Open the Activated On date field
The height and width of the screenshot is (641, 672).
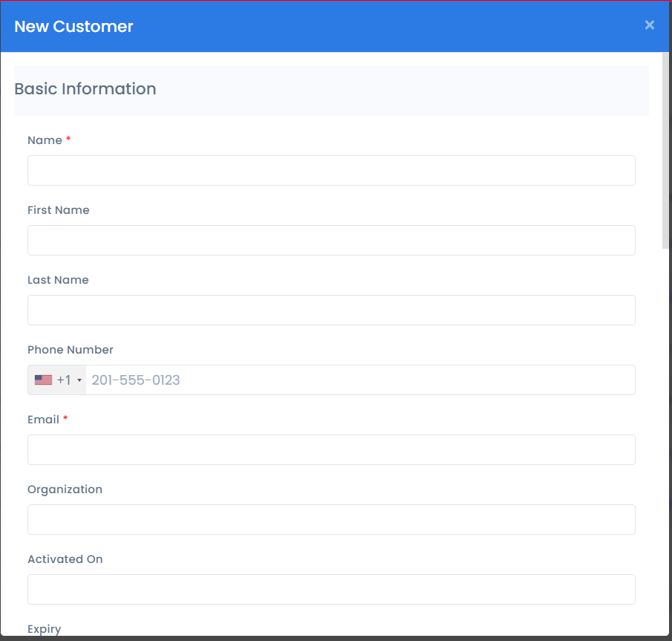point(331,590)
